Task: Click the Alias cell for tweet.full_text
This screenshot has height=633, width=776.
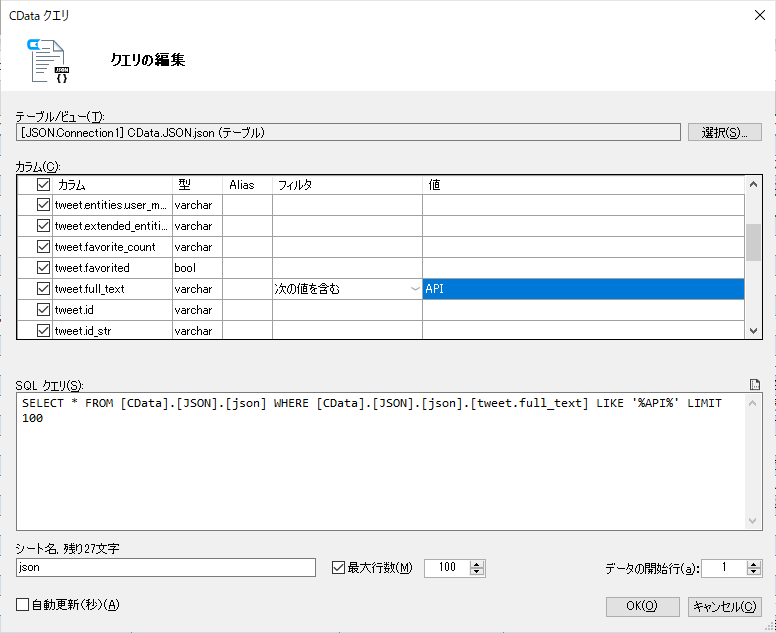Action: point(247,289)
